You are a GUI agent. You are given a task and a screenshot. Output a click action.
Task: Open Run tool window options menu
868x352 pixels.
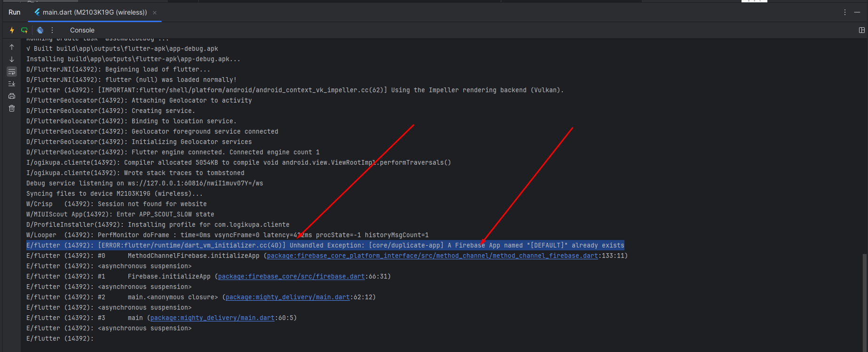(844, 12)
